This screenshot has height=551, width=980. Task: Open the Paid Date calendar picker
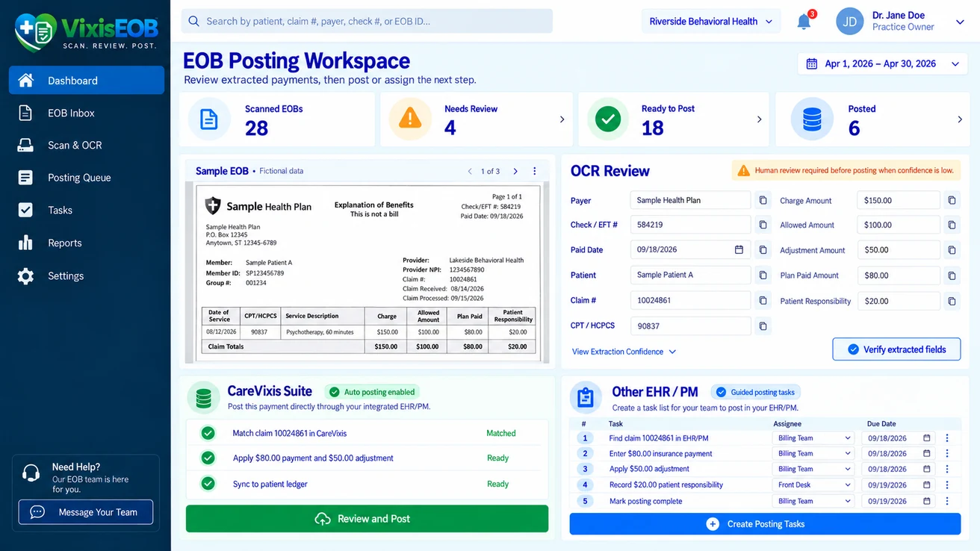(739, 250)
